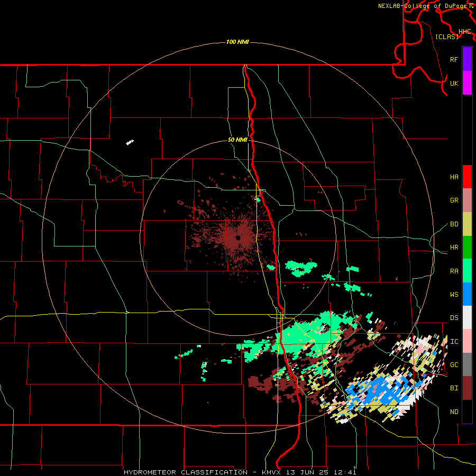Click the KMVX station identifier
The width and height of the screenshot is (476, 476).
coord(271,472)
